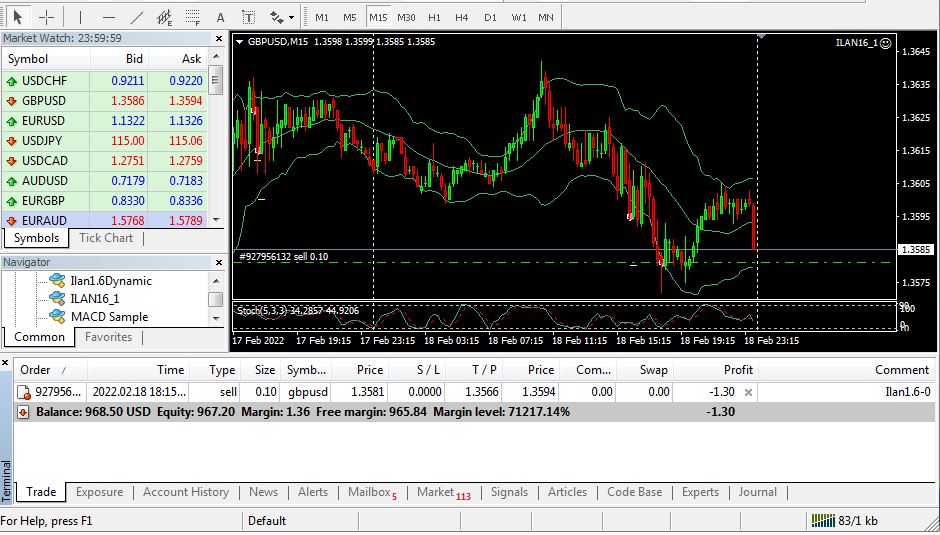Viewport: 940px width, 535px height.
Task: Select MACD Sample expert in Navigator
Action: click(110, 317)
